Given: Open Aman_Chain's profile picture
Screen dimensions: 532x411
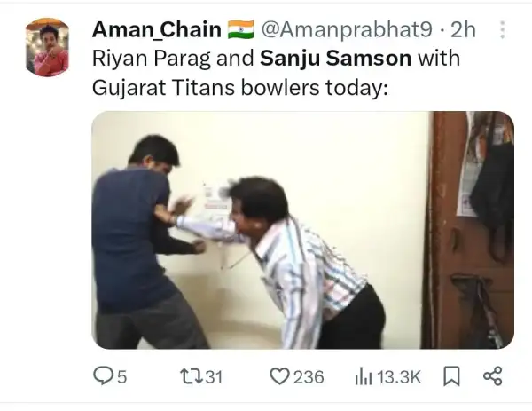Looking at the screenshot, I should coord(48,49).
